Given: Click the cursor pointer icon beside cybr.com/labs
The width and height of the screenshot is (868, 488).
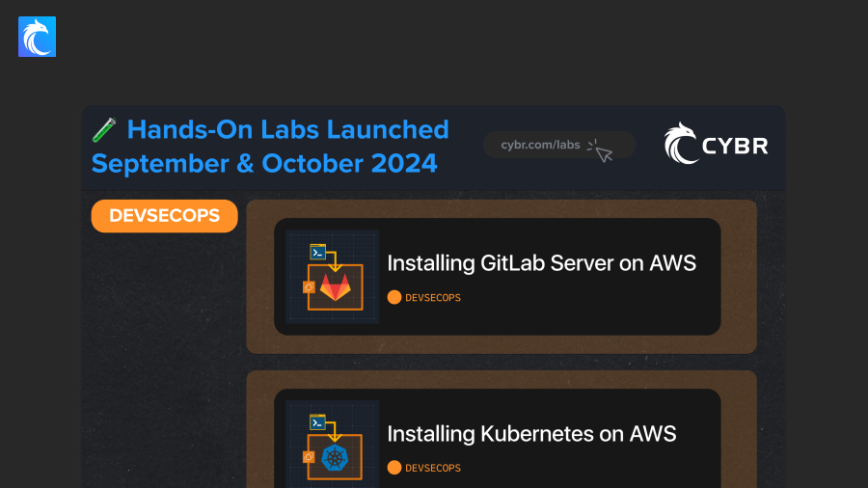Looking at the screenshot, I should (600, 150).
